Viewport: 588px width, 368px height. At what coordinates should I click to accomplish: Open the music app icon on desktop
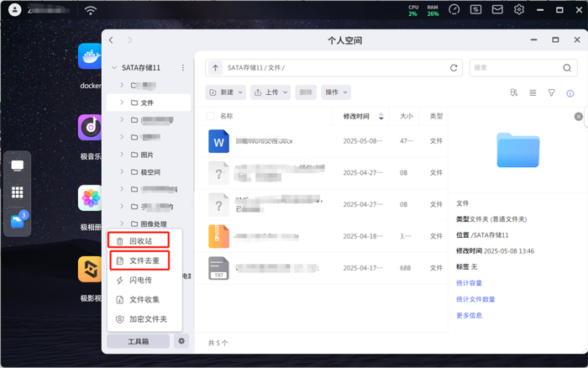point(90,128)
